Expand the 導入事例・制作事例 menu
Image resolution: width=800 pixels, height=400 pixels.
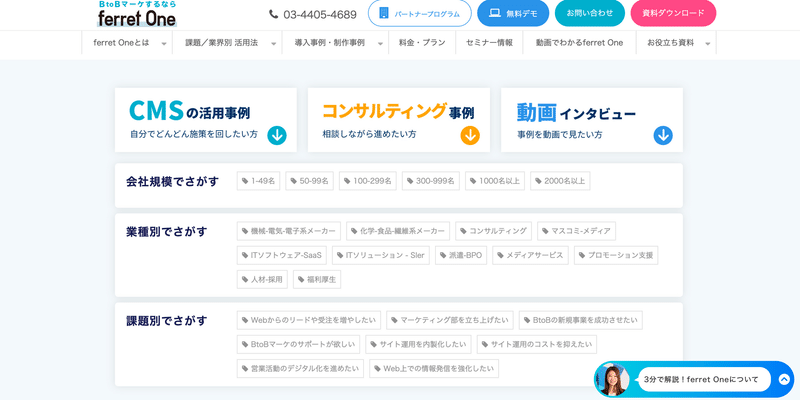[x=335, y=43]
